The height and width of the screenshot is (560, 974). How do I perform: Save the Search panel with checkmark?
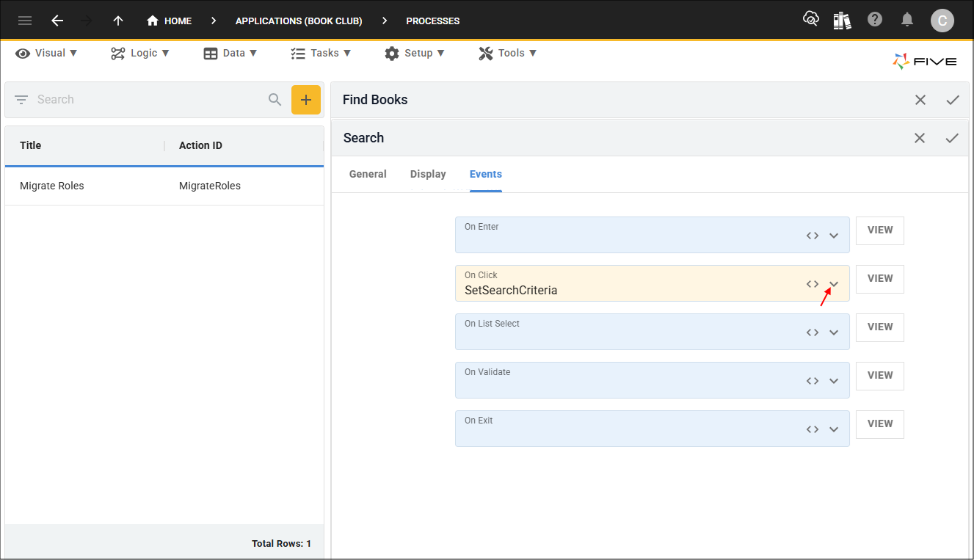pyautogui.click(x=952, y=138)
